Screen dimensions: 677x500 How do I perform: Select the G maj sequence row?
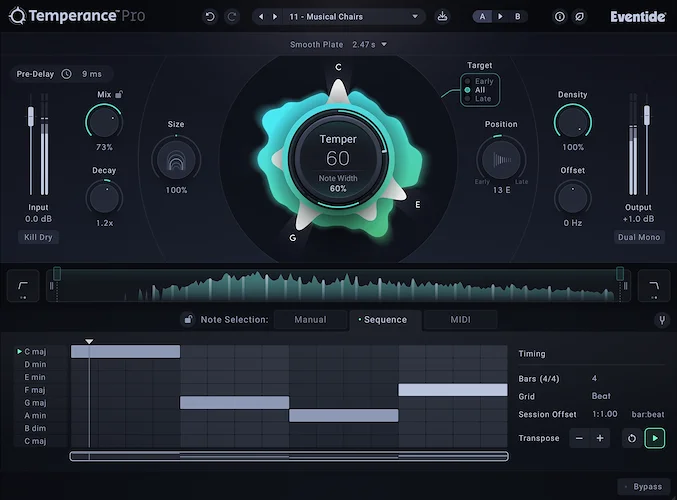pyautogui.click(x=35, y=402)
